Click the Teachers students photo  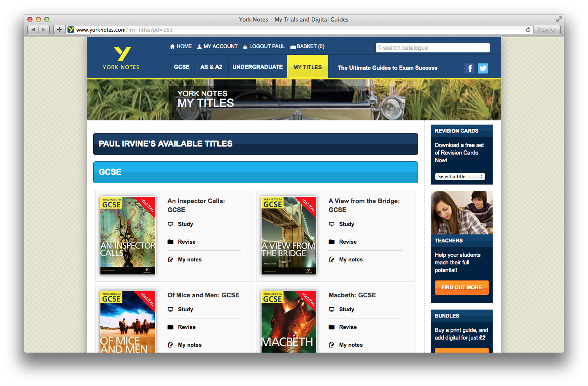tap(461, 212)
